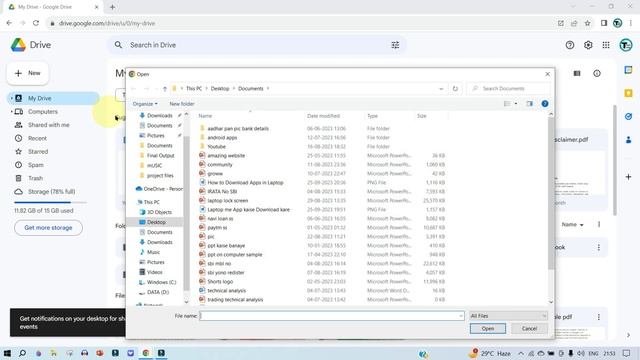Open Contacts side panel icon
Image resolution: width=640 pixels, height=360 pixels.
(x=628, y=140)
